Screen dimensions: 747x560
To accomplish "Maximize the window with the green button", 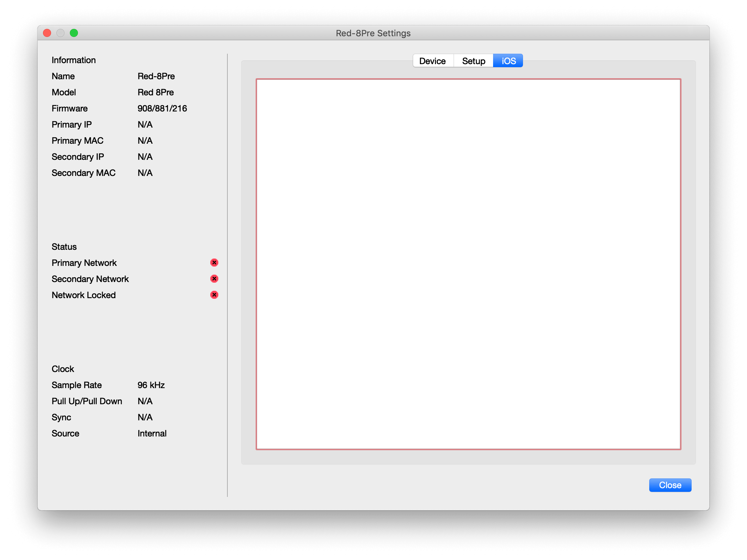I will coord(74,33).
